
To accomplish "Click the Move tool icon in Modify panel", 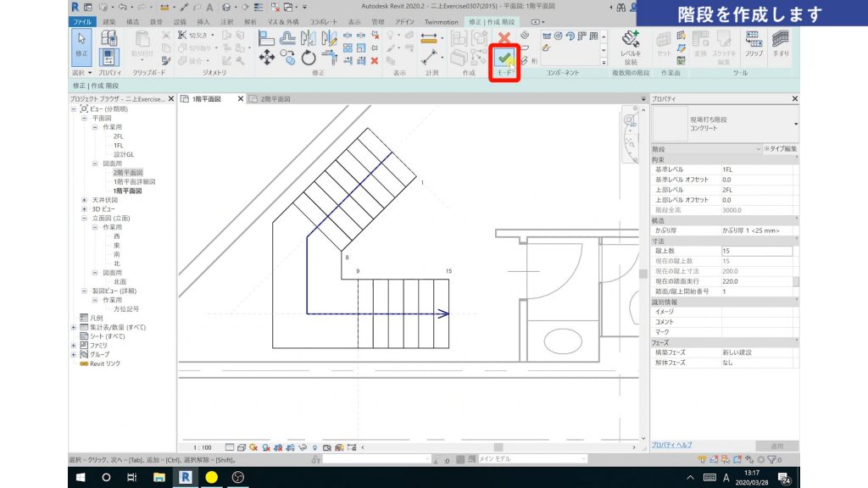I will click(x=266, y=58).
